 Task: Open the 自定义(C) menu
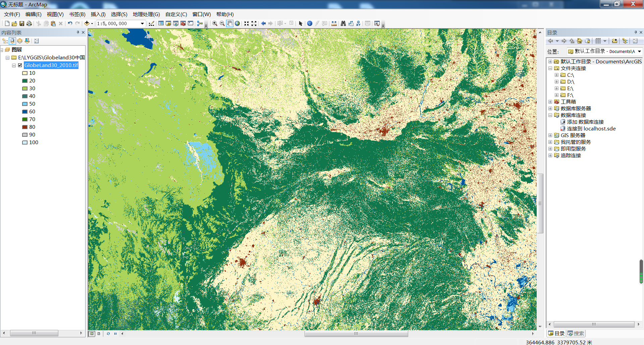point(176,14)
